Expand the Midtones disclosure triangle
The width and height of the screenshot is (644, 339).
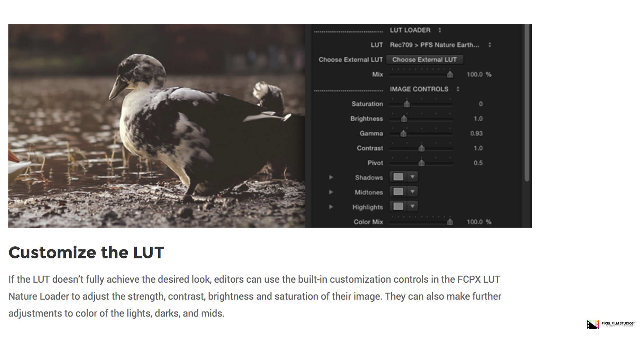coord(331,192)
